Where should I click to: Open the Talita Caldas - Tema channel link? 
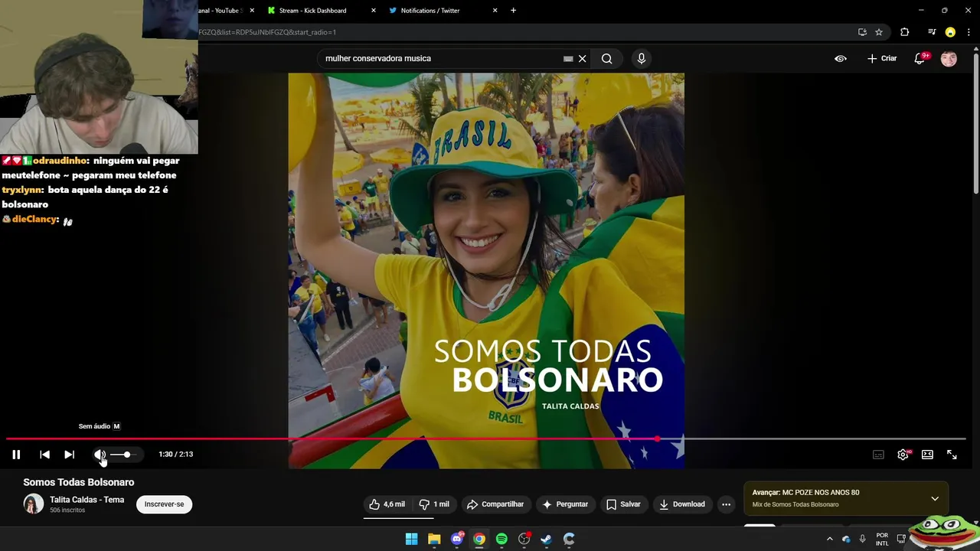[87, 500]
